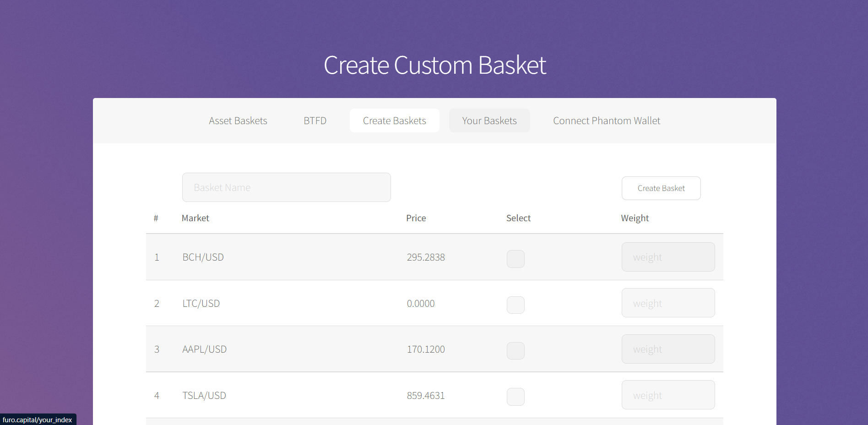868x425 pixels.
Task: Click Connect Phantom Wallet
Action: [x=607, y=120]
